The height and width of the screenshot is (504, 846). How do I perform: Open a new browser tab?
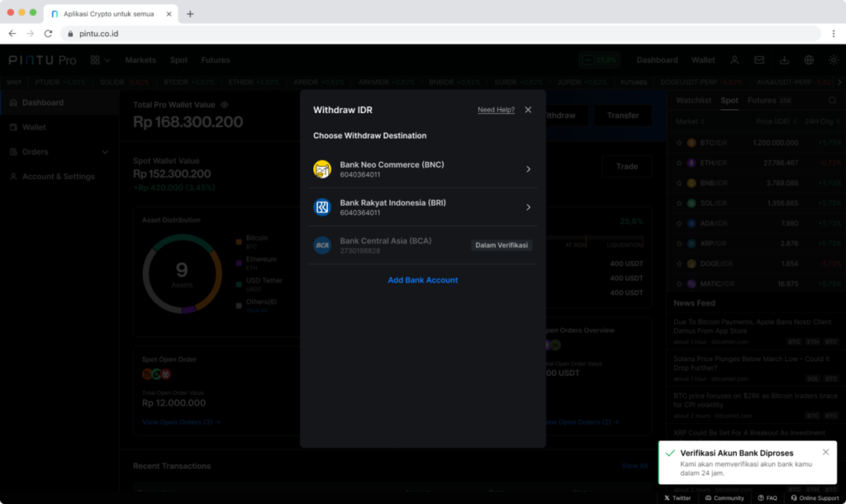click(190, 14)
